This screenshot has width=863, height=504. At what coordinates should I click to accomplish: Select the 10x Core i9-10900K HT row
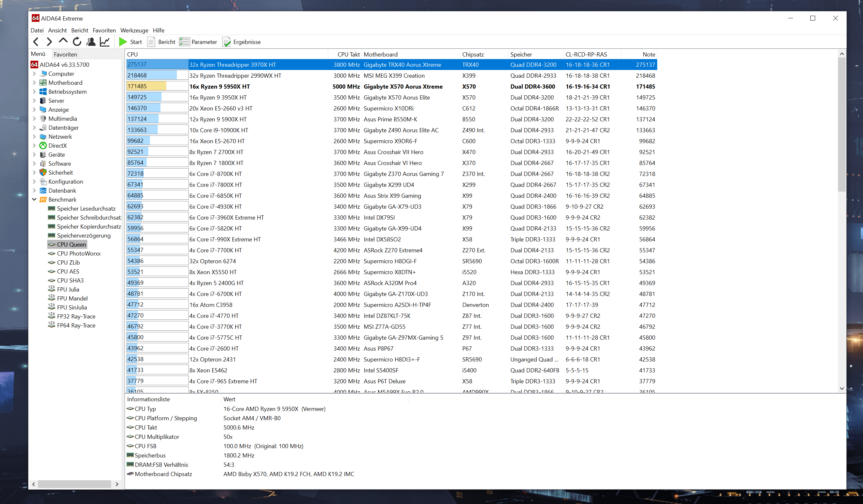click(391, 130)
